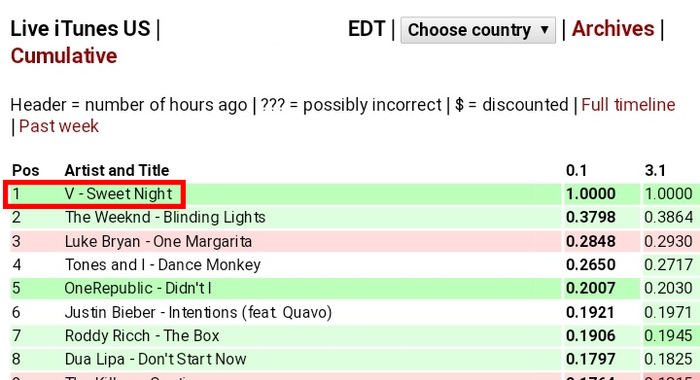Click the Pos column header
The image size is (700, 380).
pyautogui.click(x=25, y=171)
